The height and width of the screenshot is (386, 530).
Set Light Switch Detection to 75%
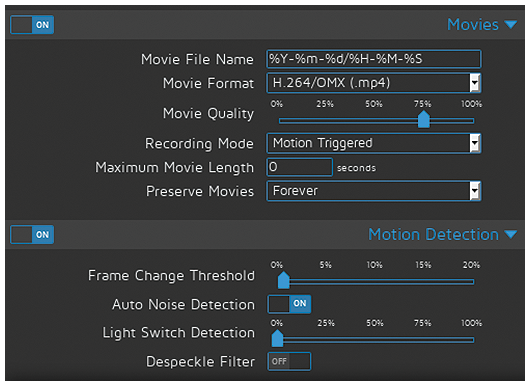[x=424, y=340]
